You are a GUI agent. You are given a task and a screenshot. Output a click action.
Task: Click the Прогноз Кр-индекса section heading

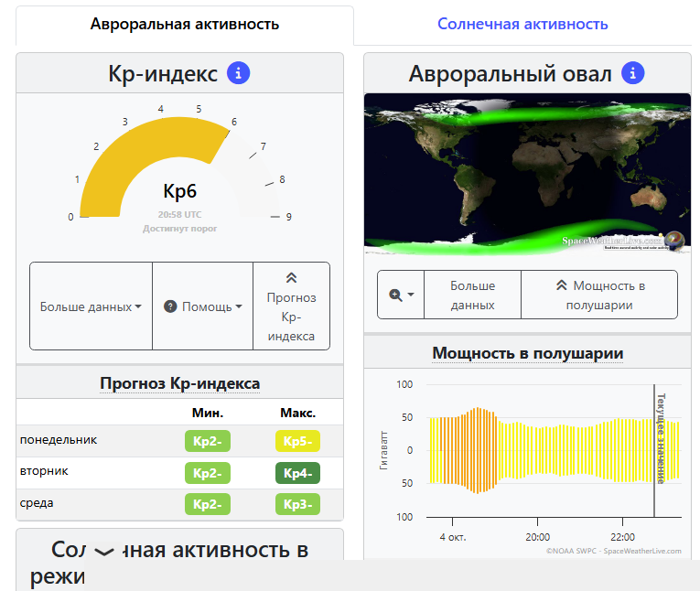180,383
